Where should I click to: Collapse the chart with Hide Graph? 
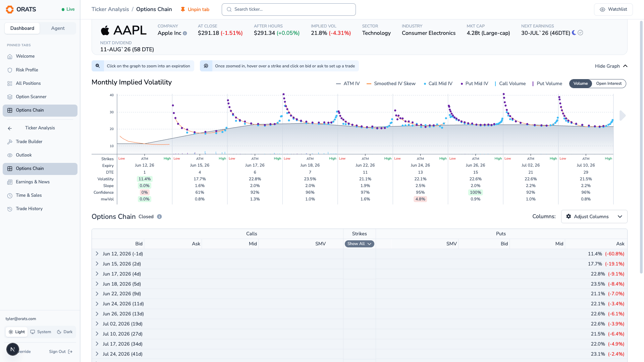click(611, 66)
